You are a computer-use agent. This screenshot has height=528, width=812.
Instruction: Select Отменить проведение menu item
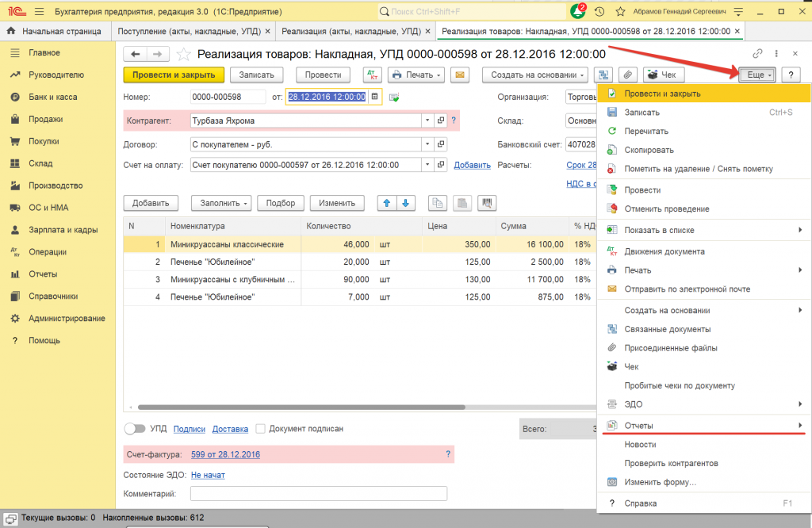point(704,209)
